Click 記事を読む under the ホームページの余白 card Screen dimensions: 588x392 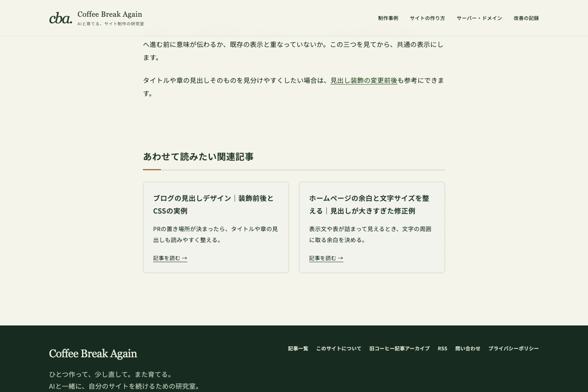point(326,258)
